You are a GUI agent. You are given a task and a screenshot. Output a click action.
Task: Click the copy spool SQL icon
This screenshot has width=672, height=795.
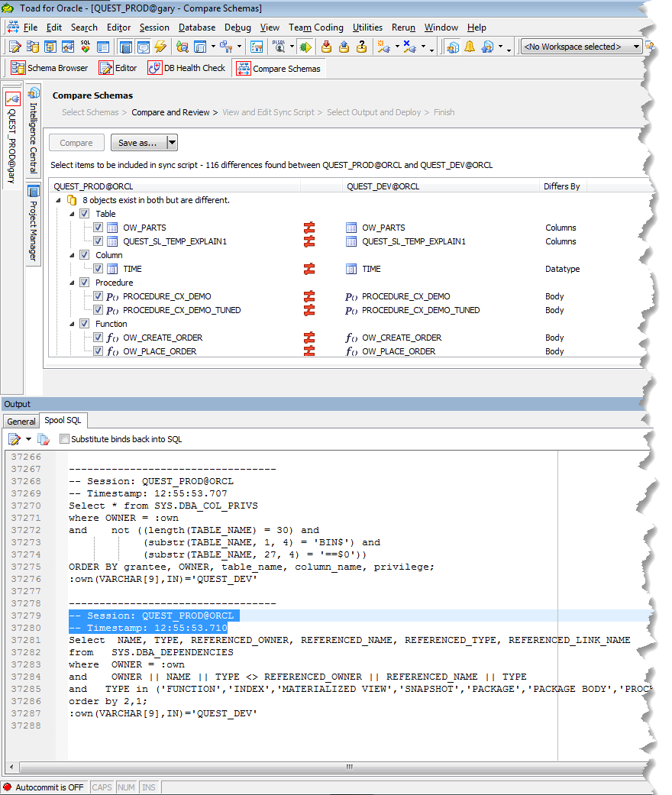pyautogui.click(x=44, y=439)
